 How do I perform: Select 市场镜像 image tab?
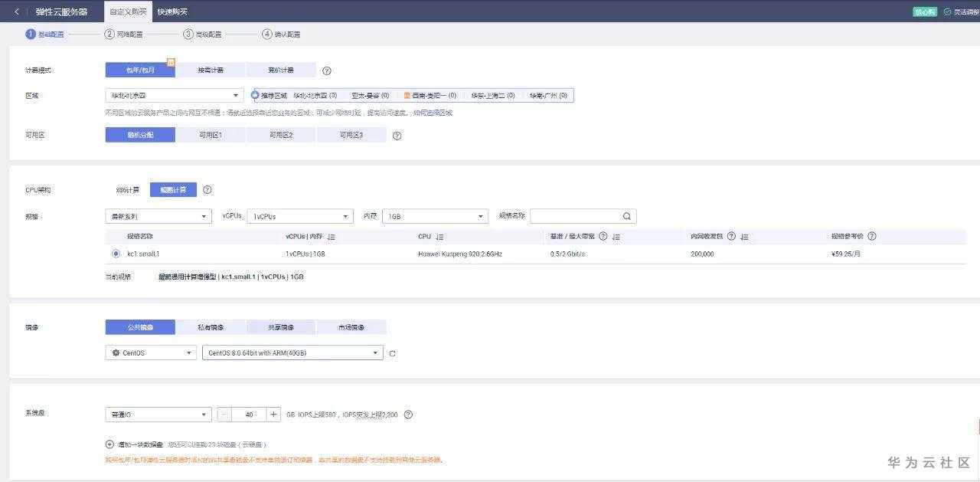pyautogui.click(x=351, y=327)
